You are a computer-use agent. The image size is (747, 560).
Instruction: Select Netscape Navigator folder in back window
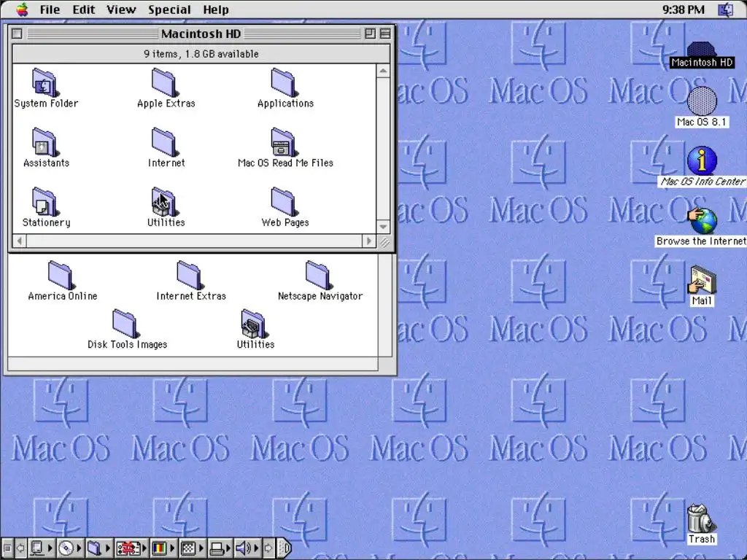(x=318, y=275)
